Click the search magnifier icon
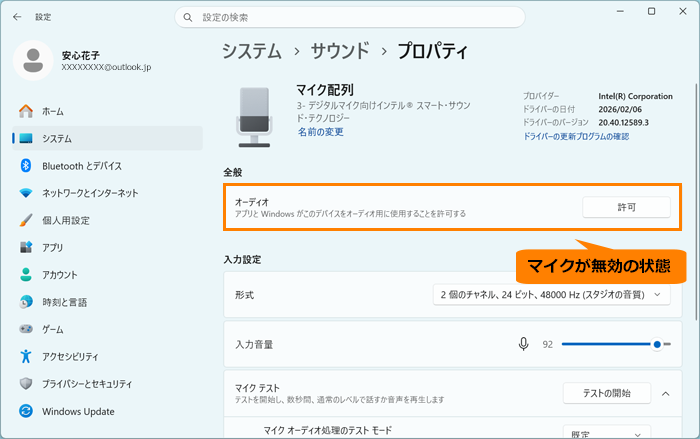Screen dimensions: 700x439 tap(188, 17)
